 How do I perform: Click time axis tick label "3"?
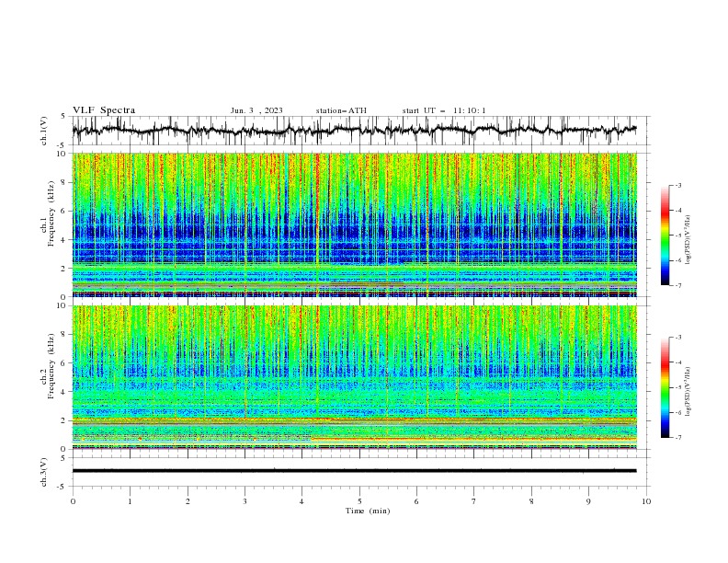point(245,501)
